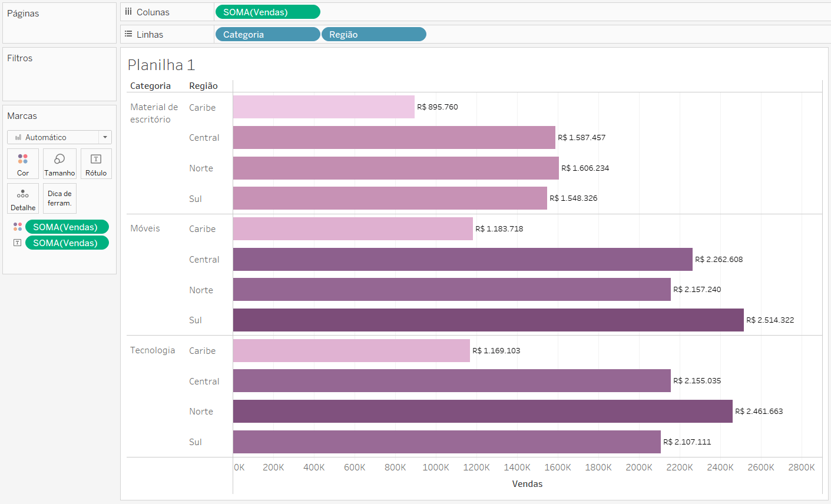831x504 pixels.
Task: Click the 2800K axis tick label
Action: (x=802, y=467)
